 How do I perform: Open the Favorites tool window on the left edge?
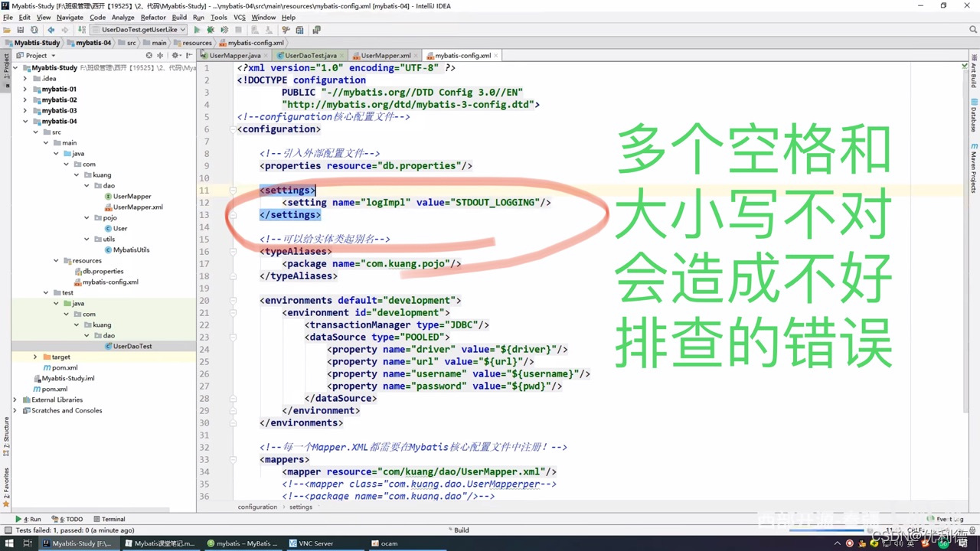click(x=6, y=487)
